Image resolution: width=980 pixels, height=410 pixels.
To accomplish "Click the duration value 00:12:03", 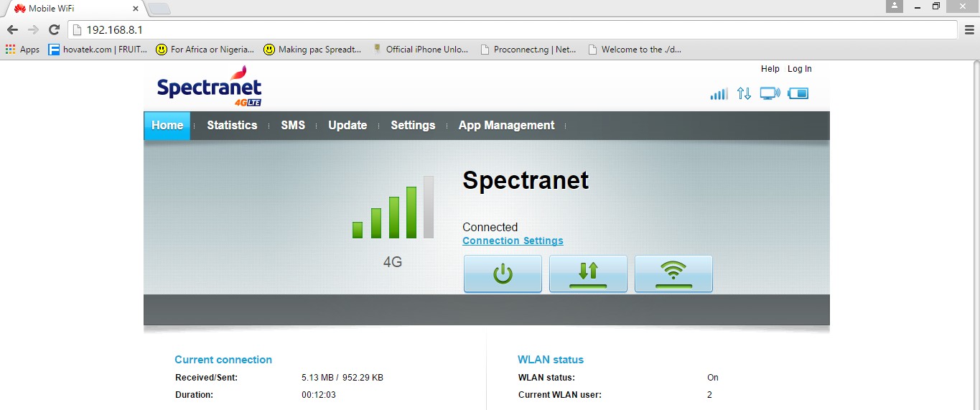I will [319, 395].
